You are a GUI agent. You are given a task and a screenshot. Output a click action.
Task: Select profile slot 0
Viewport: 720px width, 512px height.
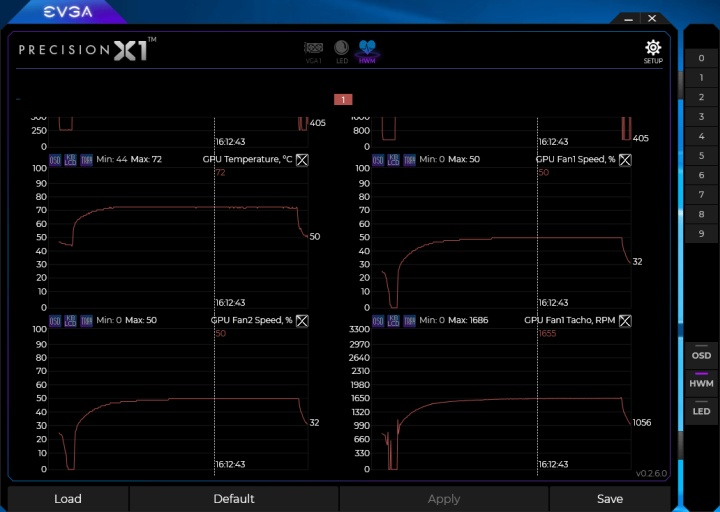(x=701, y=58)
